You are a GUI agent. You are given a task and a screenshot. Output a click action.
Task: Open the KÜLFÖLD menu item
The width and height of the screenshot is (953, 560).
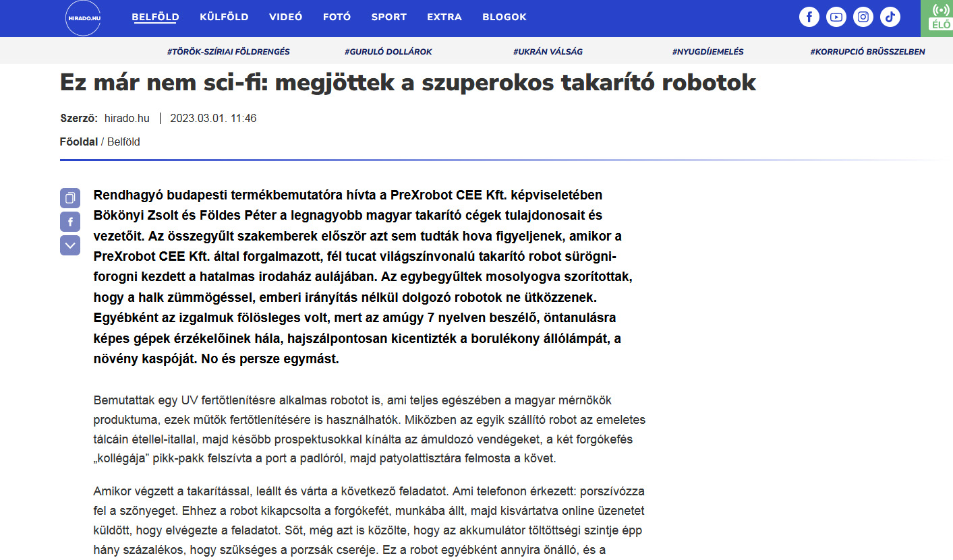pos(224,18)
